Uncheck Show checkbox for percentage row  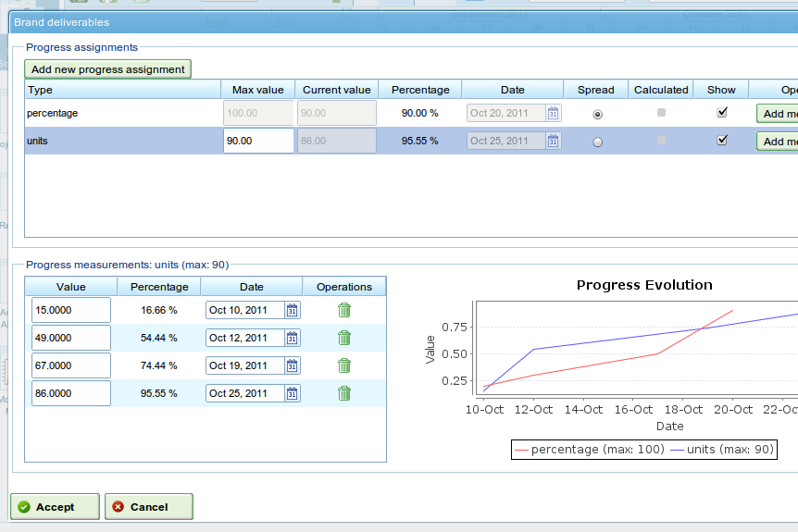click(722, 112)
